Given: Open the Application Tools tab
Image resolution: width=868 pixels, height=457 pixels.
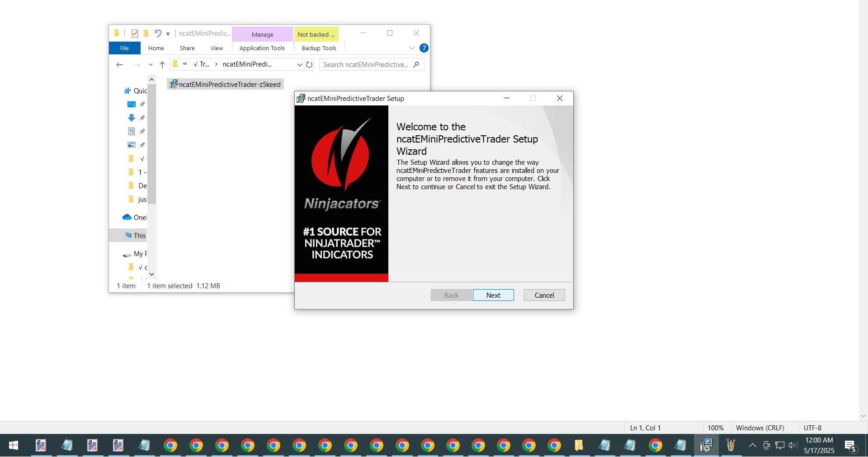Looking at the screenshot, I should click(262, 48).
